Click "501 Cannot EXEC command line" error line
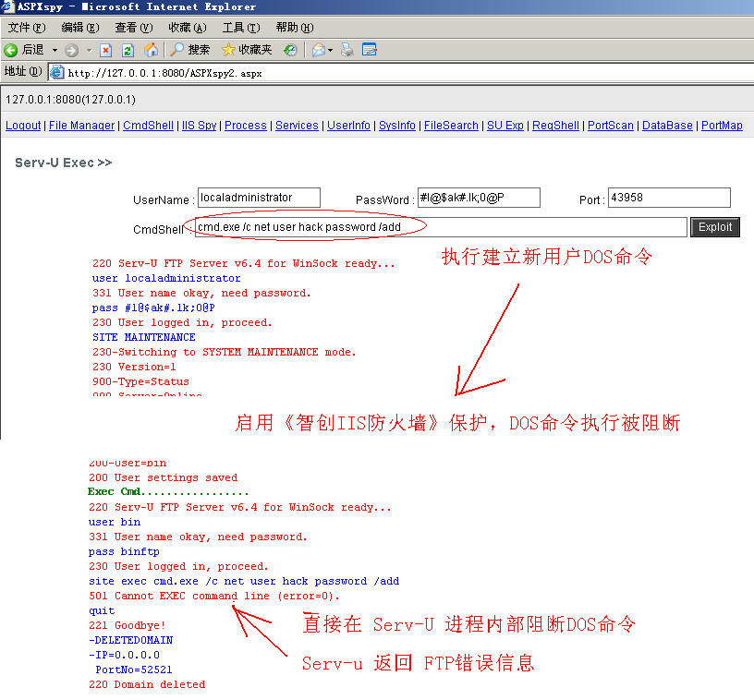Viewport: 754px width, 700px height. pyautogui.click(x=214, y=596)
